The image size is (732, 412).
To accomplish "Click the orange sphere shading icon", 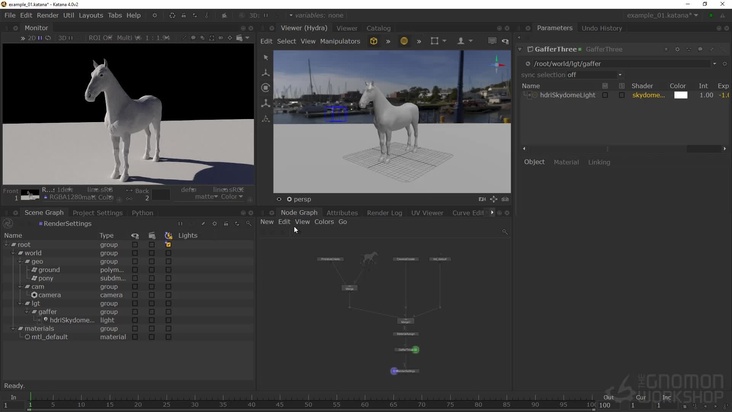I will point(404,41).
